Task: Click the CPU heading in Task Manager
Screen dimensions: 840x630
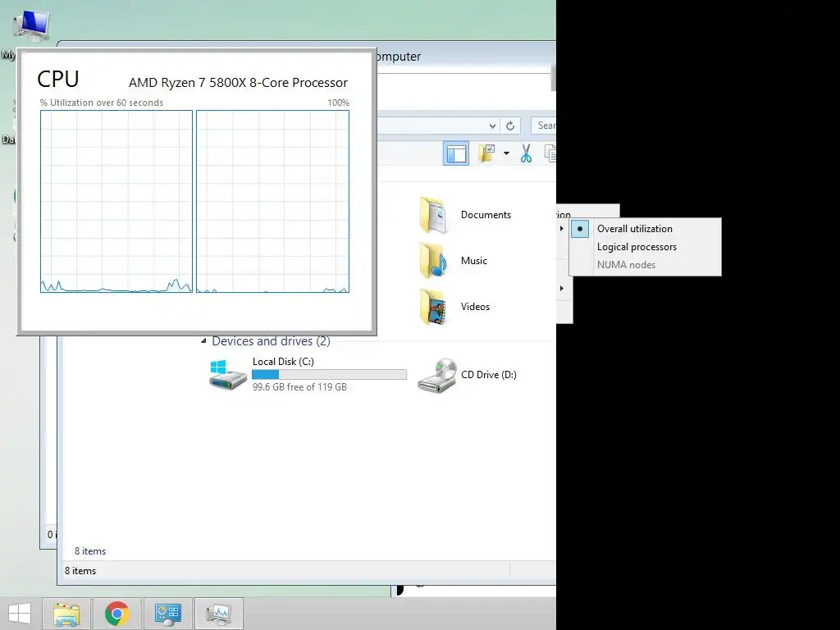Action: pyautogui.click(x=58, y=80)
